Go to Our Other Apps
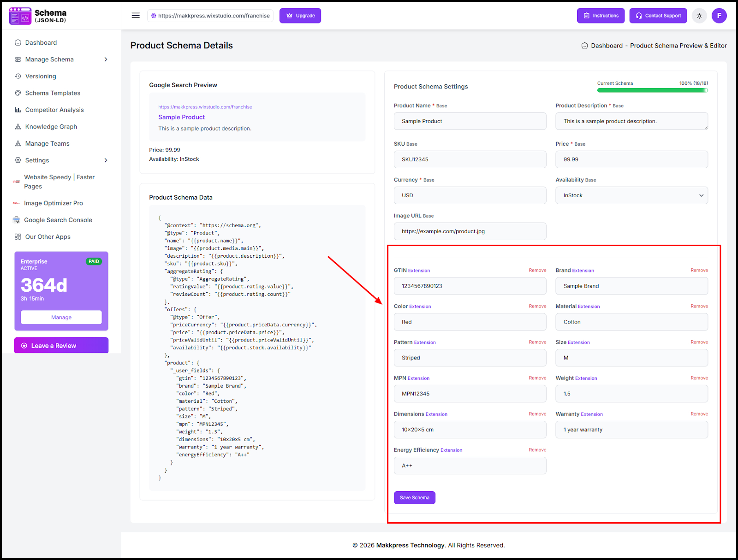The width and height of the screenshot is (738, 560). point(48,237)
